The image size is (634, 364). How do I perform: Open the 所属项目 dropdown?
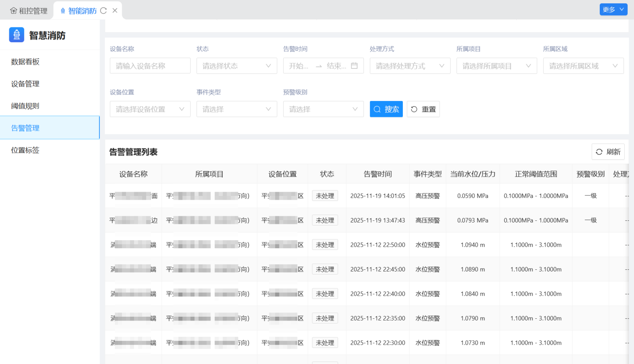point(497,66)
